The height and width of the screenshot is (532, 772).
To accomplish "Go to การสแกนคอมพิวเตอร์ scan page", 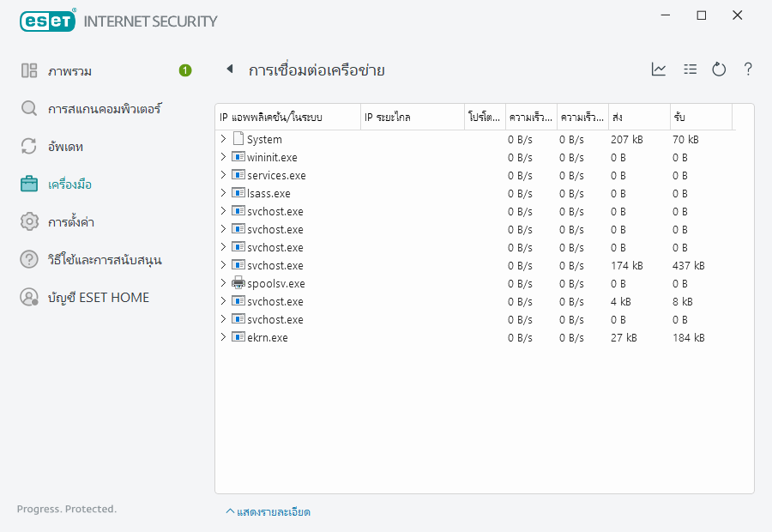I will coord(104,109).
